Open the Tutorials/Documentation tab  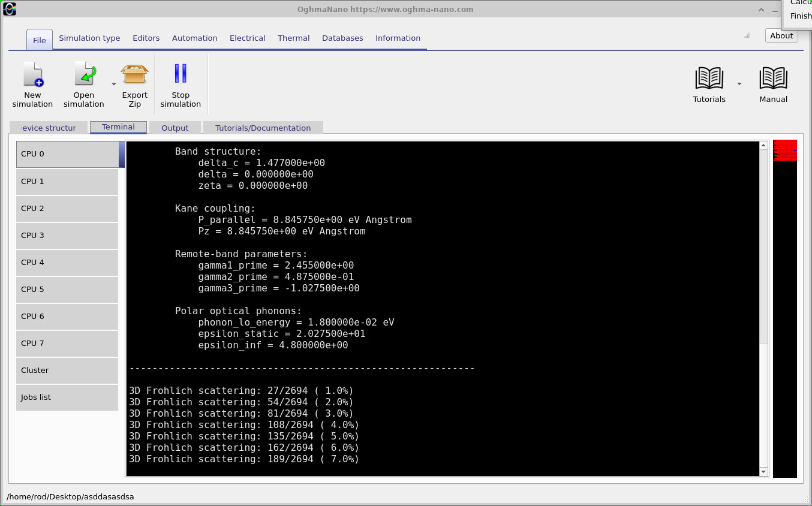coord(263,128)
